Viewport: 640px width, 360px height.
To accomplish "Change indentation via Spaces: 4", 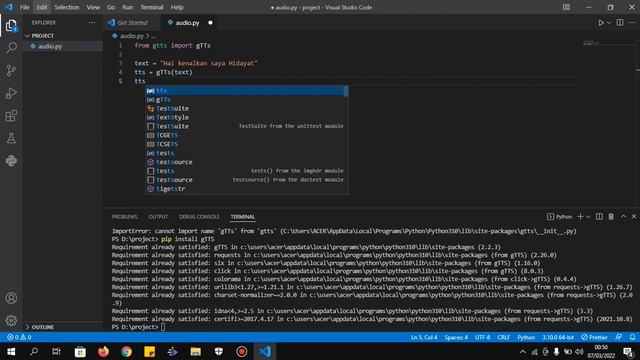I will [x=456, y=337].
